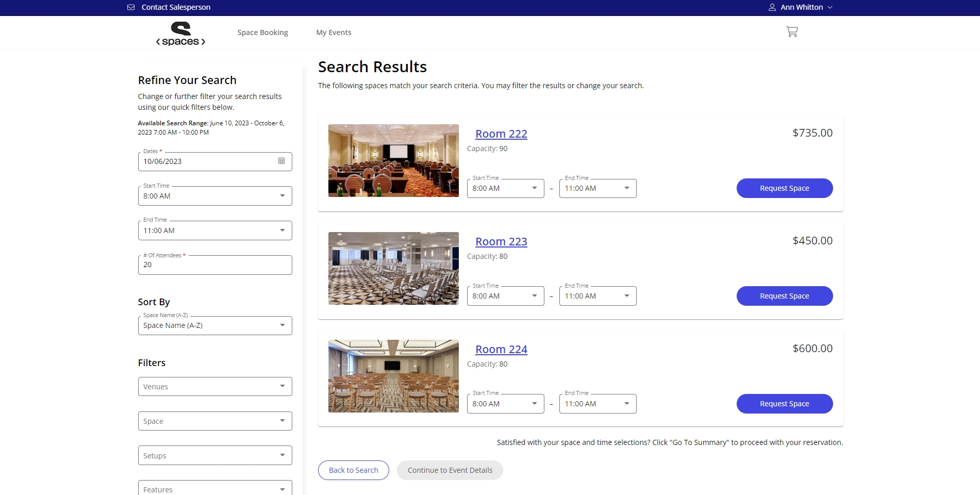The image size is (980, 495).
Task: Open the calendar picker for Dates
Action: click(x=281, y=161)
